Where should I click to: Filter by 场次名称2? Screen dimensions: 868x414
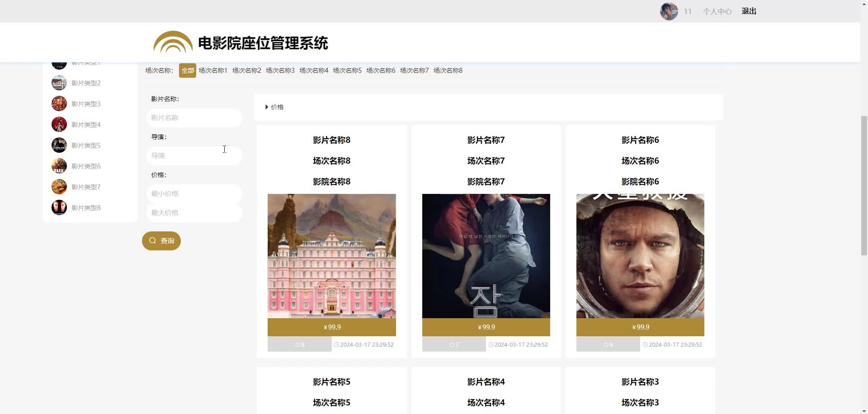[x=246, y=71]
